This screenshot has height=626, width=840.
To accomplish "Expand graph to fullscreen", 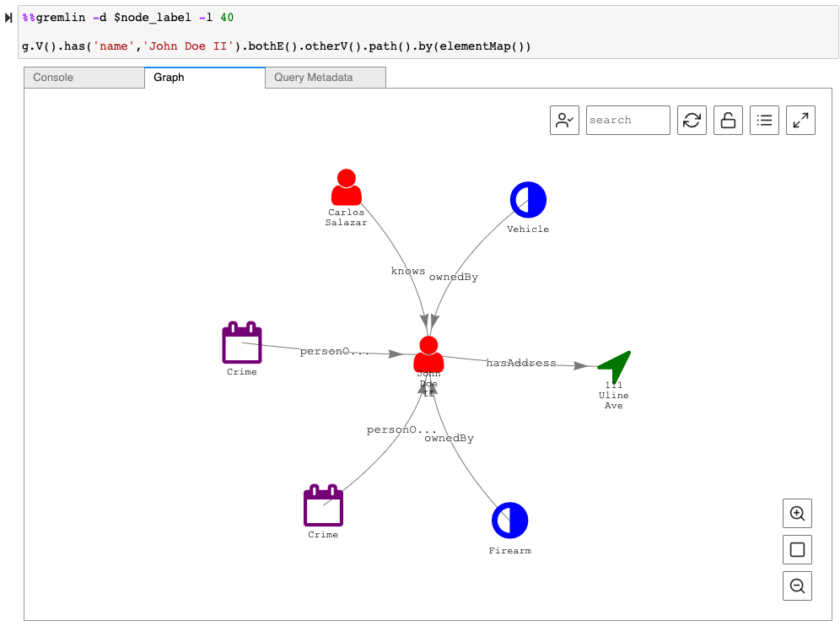I will tap(800, 120).
